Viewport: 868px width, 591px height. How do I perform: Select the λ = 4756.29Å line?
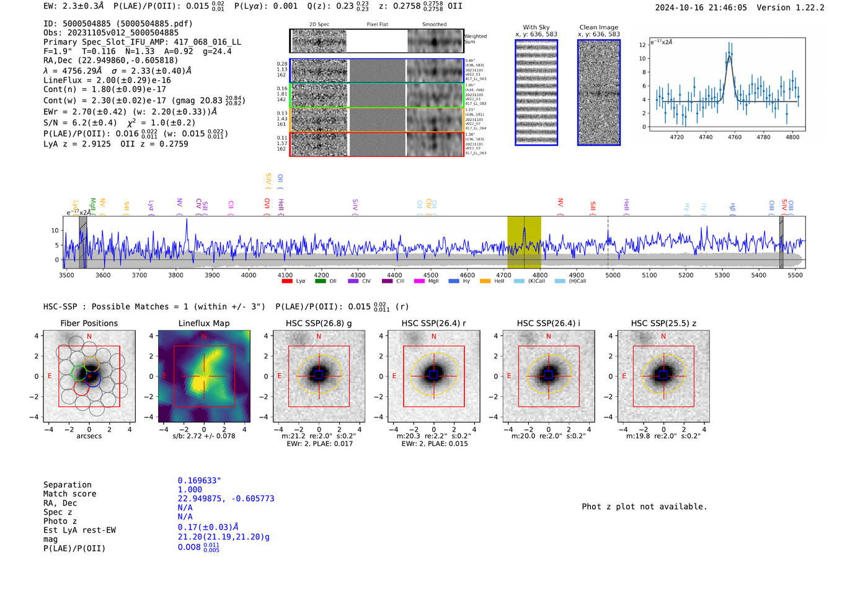coord(117,71)
